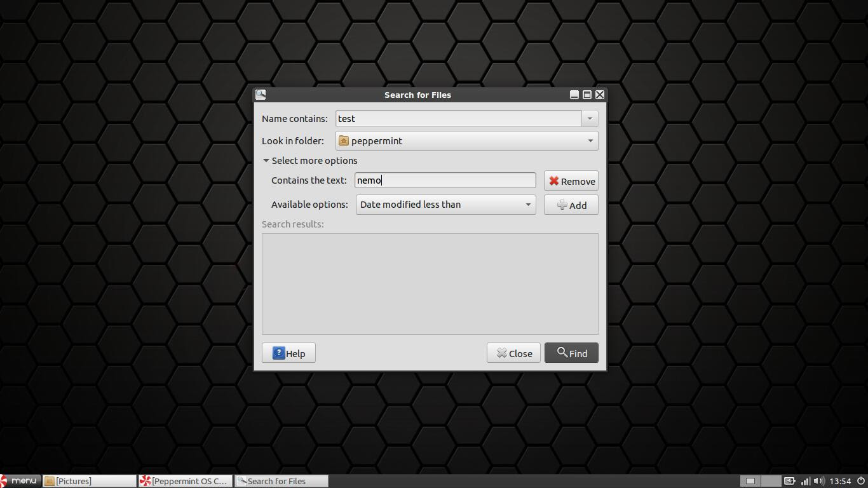Open the battery power indicator
This screenshot has height=488, width=868.
coord(790,481)
